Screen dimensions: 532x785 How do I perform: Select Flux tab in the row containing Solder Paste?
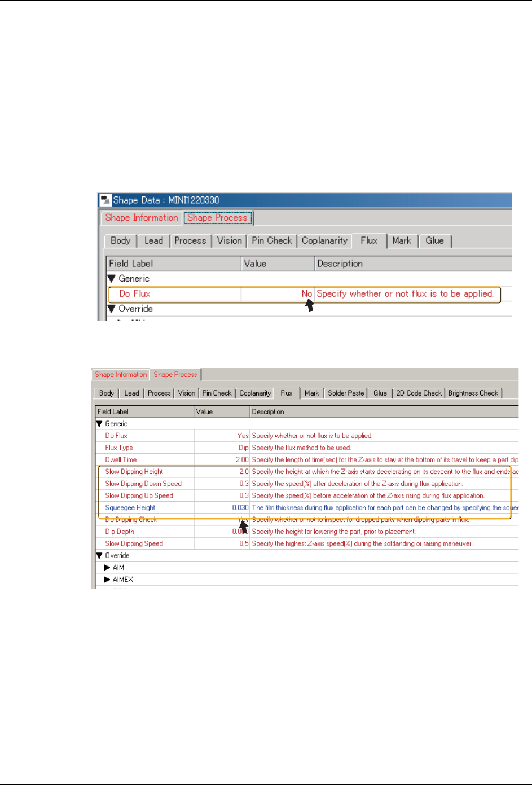pyautogui.click(x=287, y=393)
